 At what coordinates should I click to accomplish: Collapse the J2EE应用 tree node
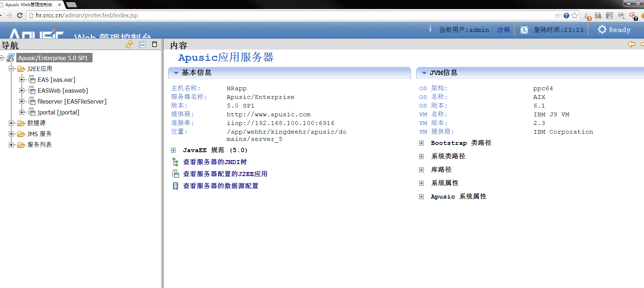(x=11, y=69)
